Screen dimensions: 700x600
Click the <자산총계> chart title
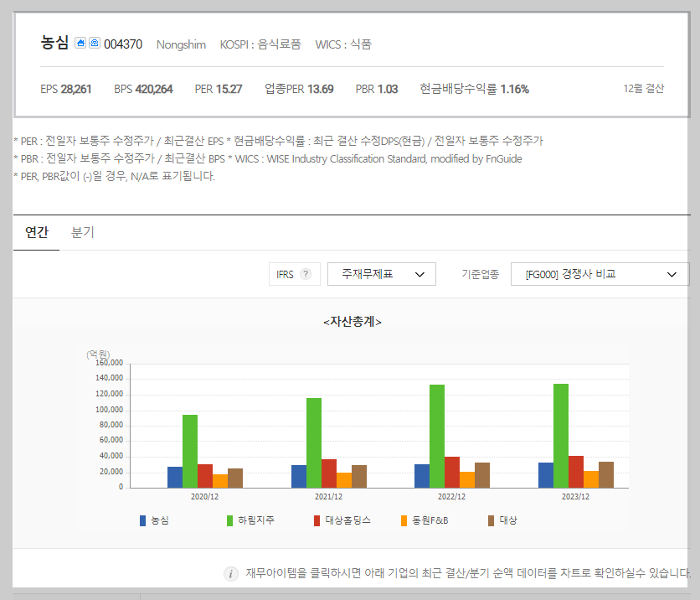point(353,322)
